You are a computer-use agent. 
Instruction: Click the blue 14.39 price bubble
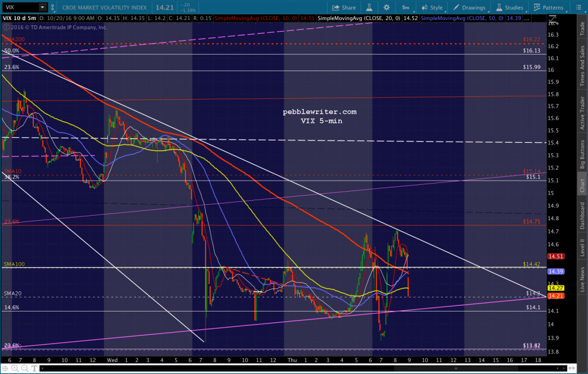click(556, 271)
